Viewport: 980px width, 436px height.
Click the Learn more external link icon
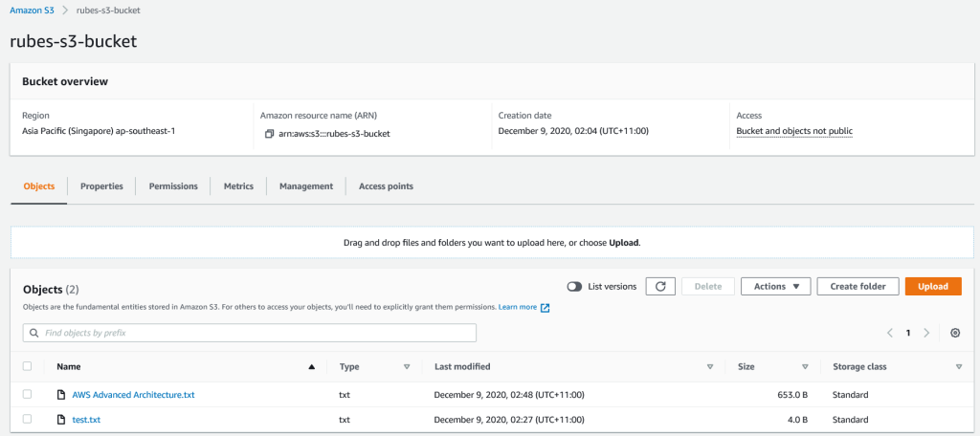click(546, 308)
